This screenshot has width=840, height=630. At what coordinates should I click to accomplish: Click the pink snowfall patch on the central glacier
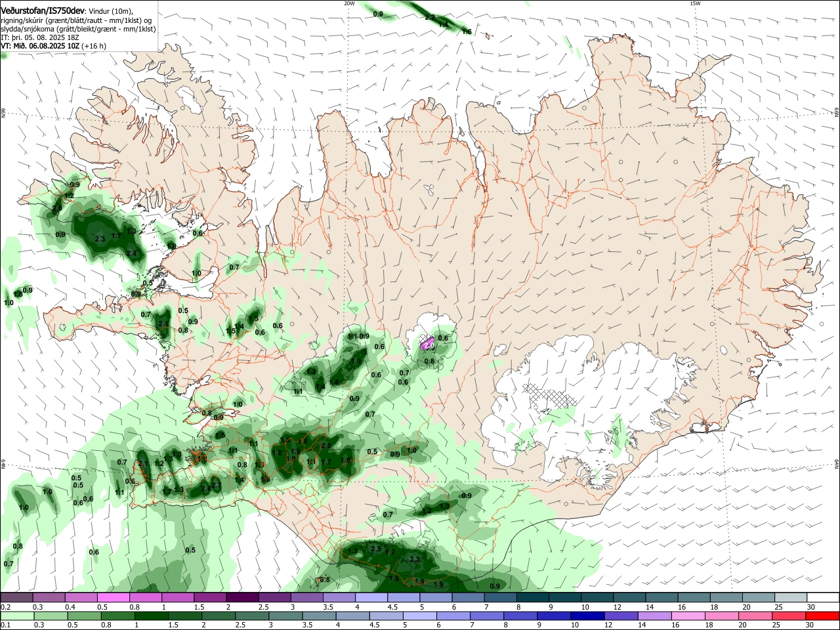427,343
